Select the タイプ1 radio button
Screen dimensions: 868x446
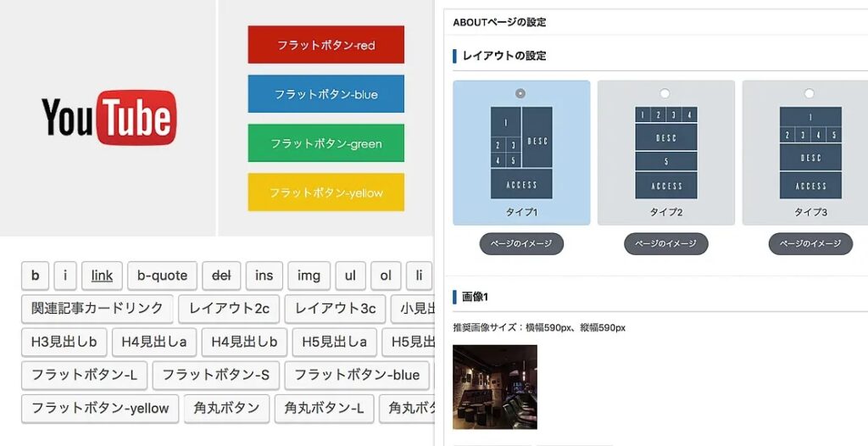520,93
